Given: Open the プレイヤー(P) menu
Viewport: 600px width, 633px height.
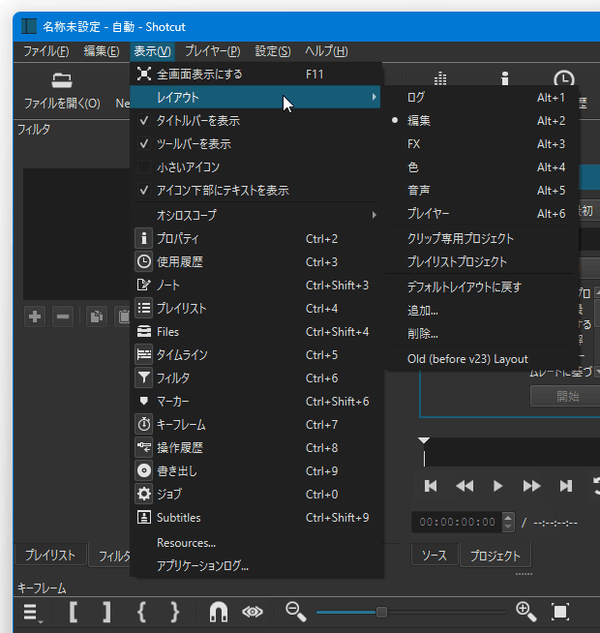Looking at the screenshot, I should 212,51.
